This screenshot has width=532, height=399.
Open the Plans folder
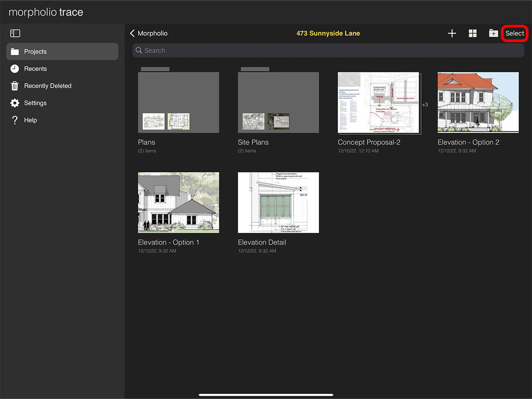tap(178, 102)
